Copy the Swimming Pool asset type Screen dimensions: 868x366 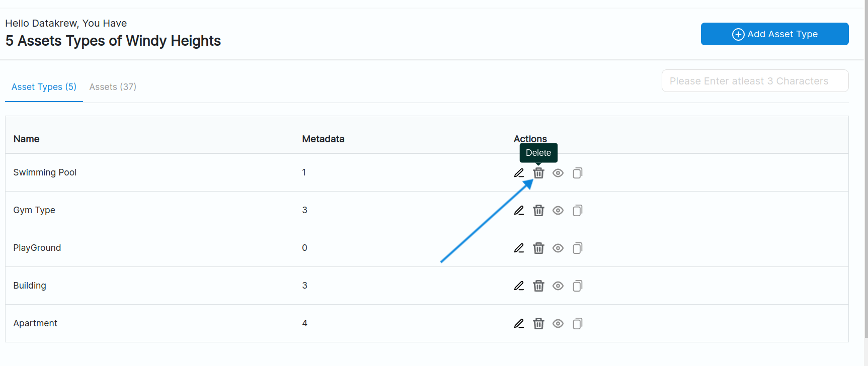578,173
